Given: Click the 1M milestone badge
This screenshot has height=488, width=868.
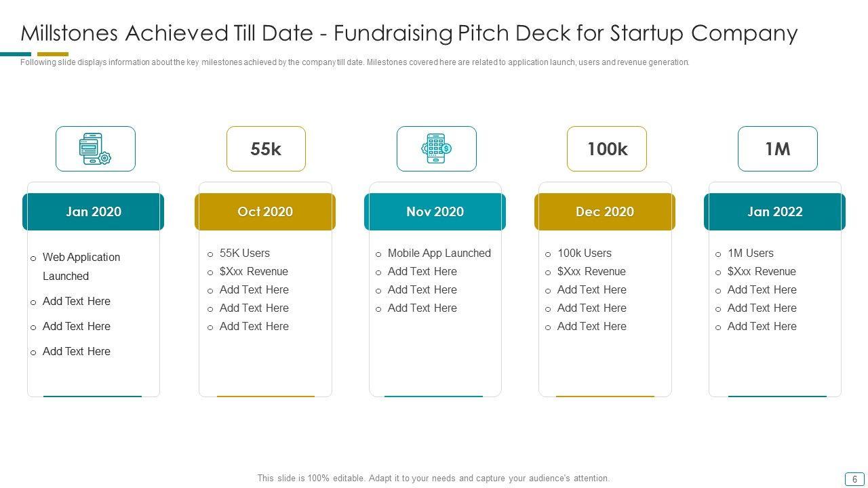Looking at the screenshot, I should click(x=777, y=149).
